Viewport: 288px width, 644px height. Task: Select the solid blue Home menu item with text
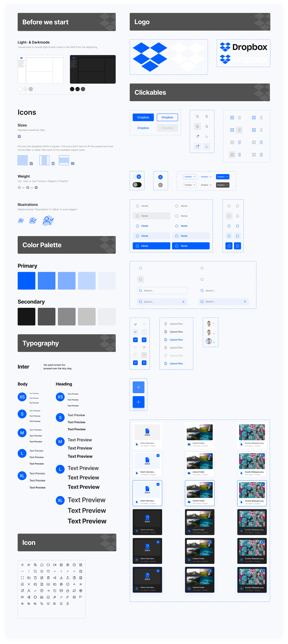pyautogui.click(x=151, y=246)
